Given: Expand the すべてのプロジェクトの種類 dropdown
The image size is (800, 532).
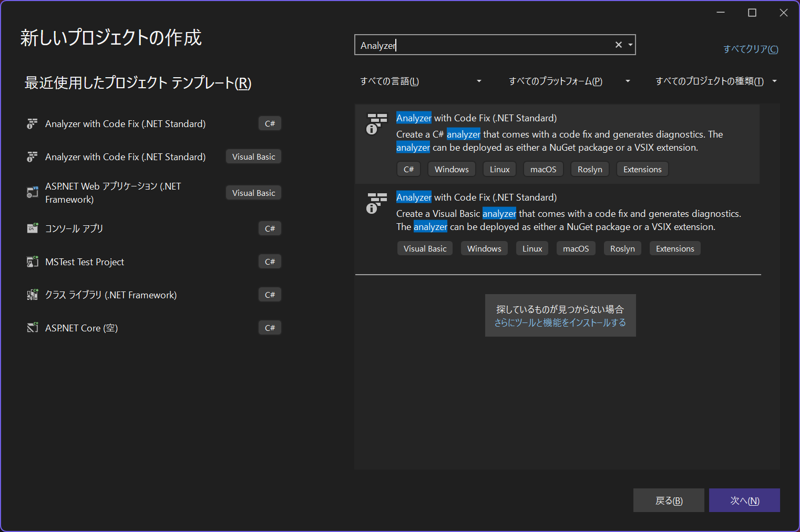Looking at the screenshot, I should (x=715, y=81).
